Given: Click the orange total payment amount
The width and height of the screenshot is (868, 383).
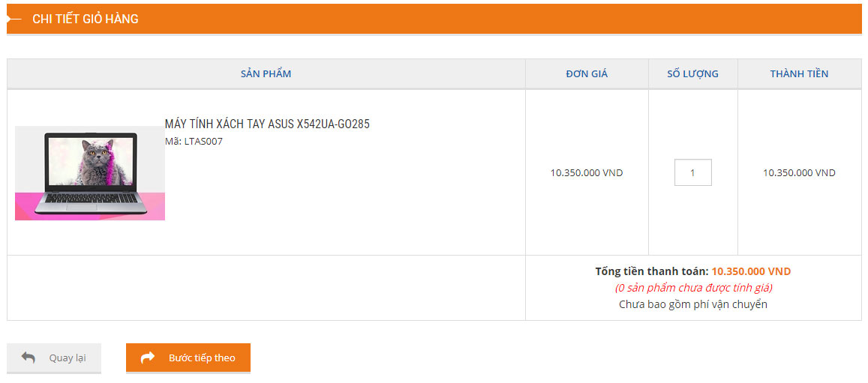Looking at the screenshot, I should tap(751, 271).
